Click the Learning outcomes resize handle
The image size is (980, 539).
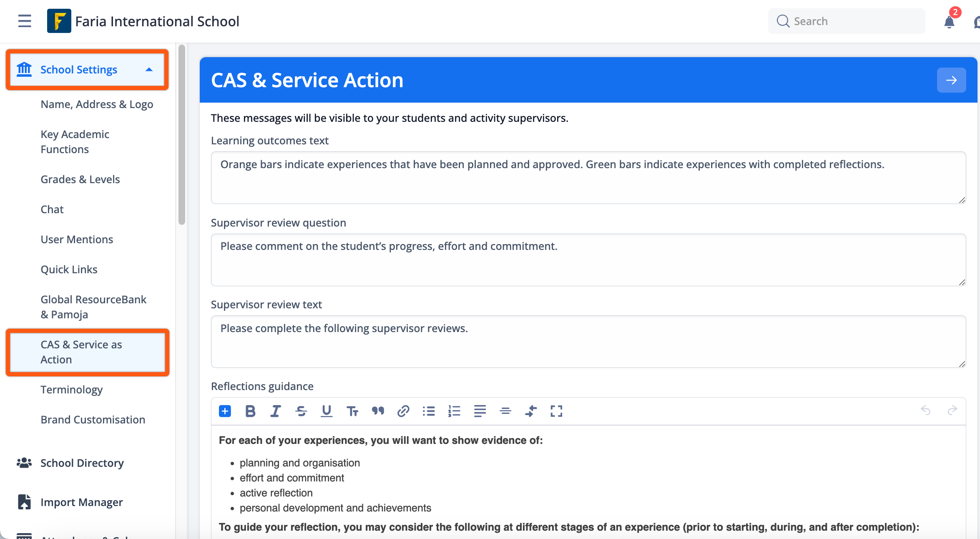(x=962, y=200)
